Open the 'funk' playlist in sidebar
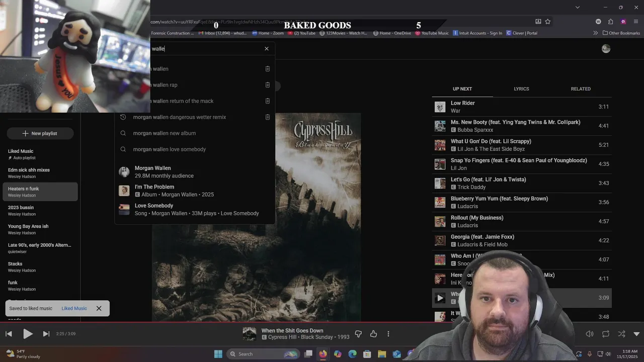Screen dimensions: 644x362 click(x=40, y=286)
